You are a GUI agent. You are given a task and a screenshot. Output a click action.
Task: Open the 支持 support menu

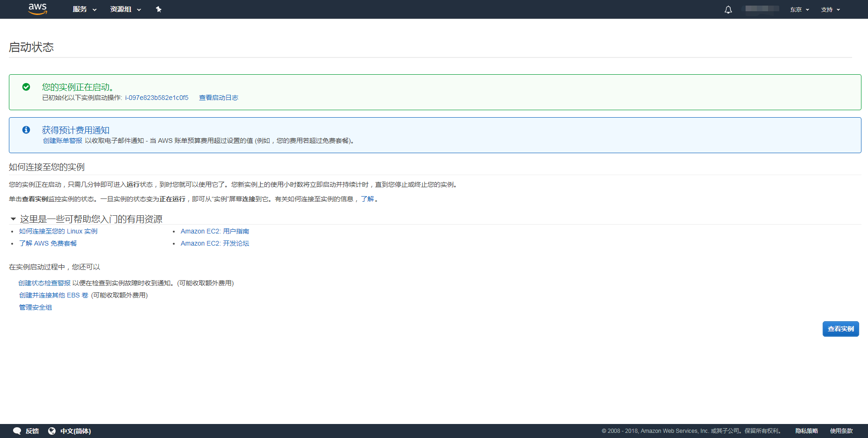click(x=830, y=10)
